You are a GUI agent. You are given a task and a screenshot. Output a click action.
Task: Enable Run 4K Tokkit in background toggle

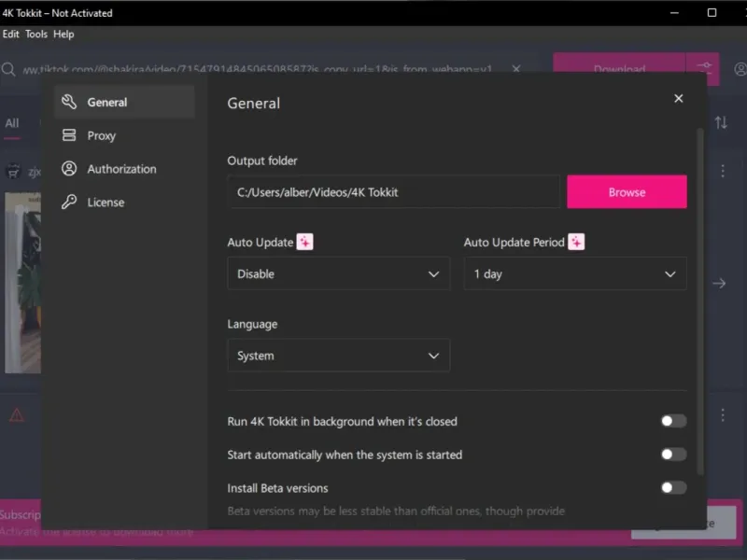pyautogui.click(x=673, y=421)
